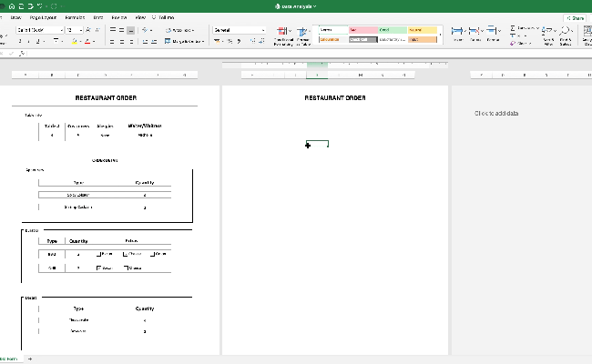Click the Accounting currency format icon
This screenshot has width=592, height=364.
pos(217,41)
